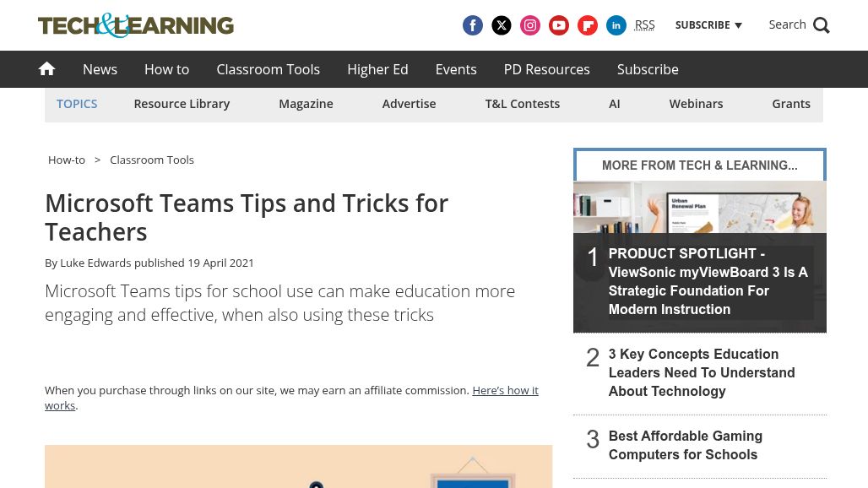
Task: Select the Higher Ed menu item
Action: coord(377,69)
